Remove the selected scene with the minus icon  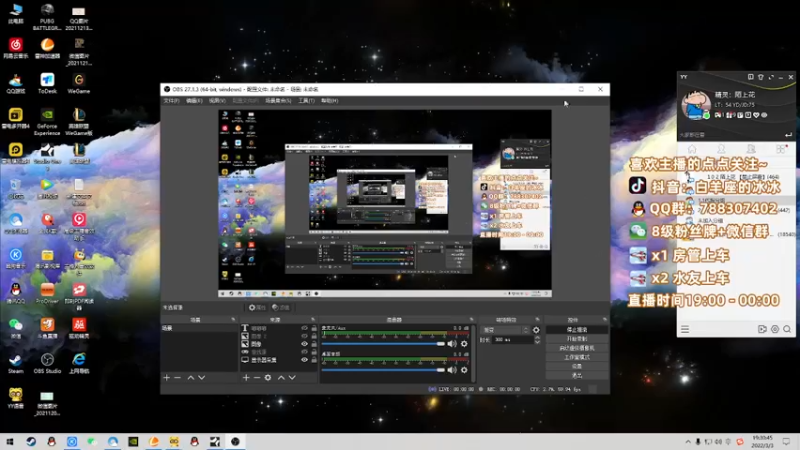(x=178, y=378)
